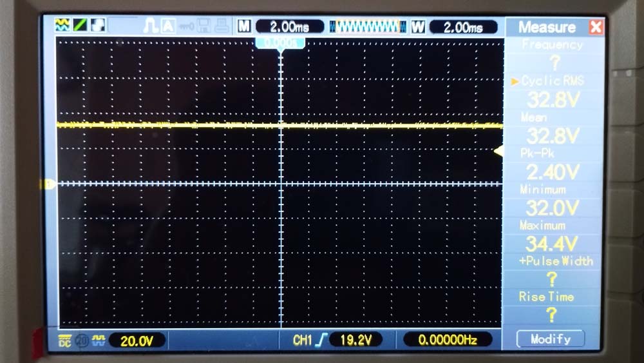Tap the M main timebase 2.00ms field
This screenshot has width=644, height=363.
pos(289,27)
